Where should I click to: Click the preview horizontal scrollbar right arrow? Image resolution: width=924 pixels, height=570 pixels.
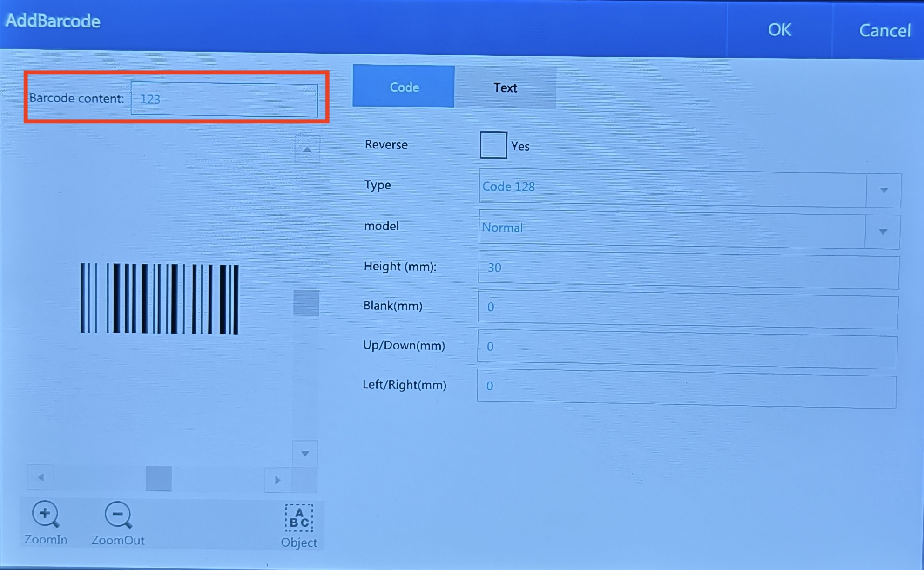[278, 480]
